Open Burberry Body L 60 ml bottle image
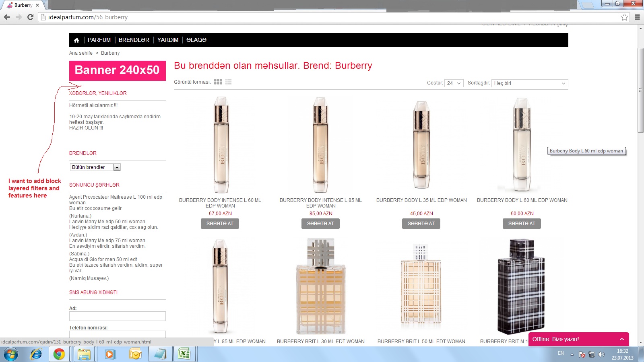The width and height of the screenshot is (644, 362). click(x=522, y=145)
